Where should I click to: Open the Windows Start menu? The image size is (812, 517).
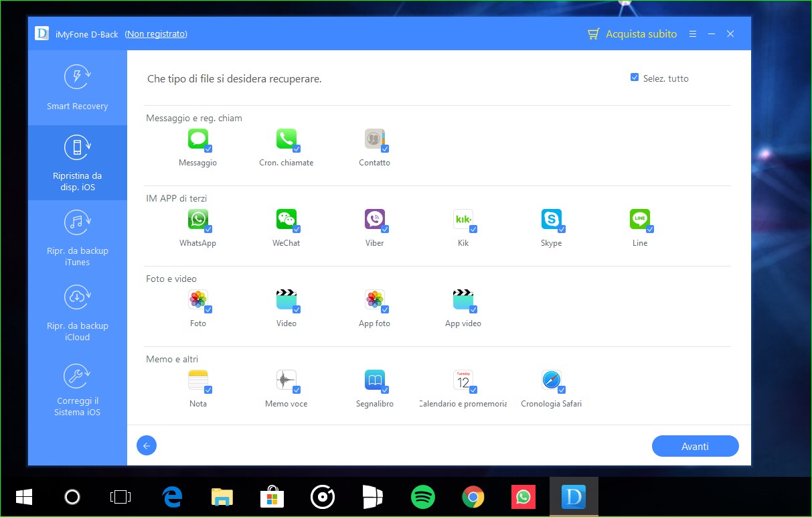point(24,497)
